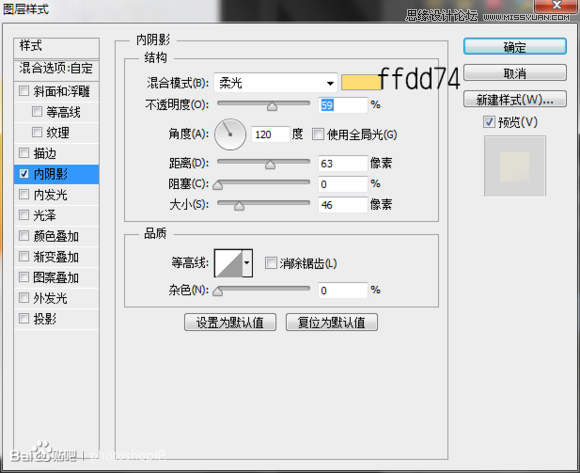The image size is (580, 473).
Task: Click the style preview thumbnail
Action: coord(515,166)
